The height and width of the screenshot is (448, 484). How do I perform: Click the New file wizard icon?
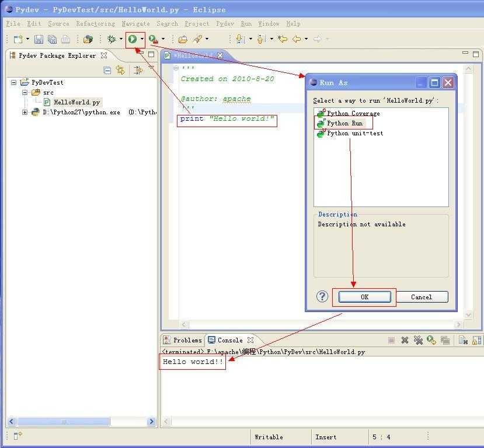[18, 39]
